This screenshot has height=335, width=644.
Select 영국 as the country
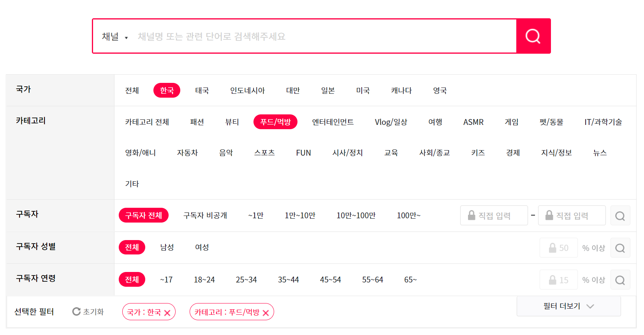[x=440, y=90]
